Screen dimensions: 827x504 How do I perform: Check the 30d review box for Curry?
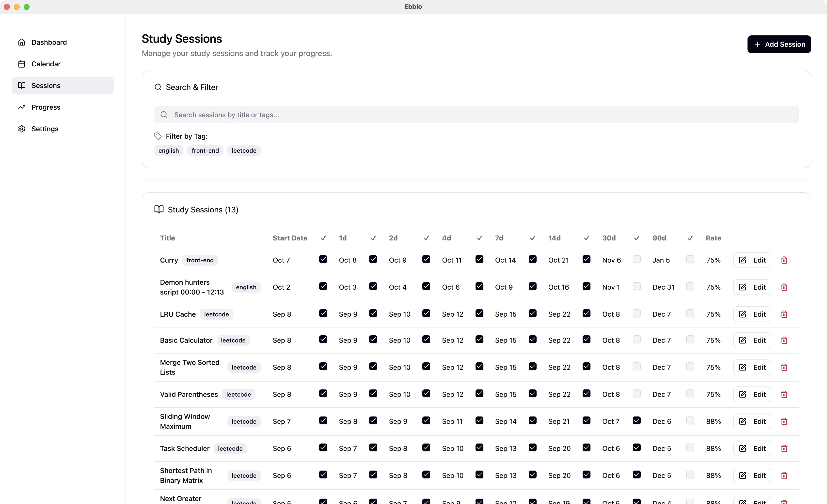tap(636, 259)
